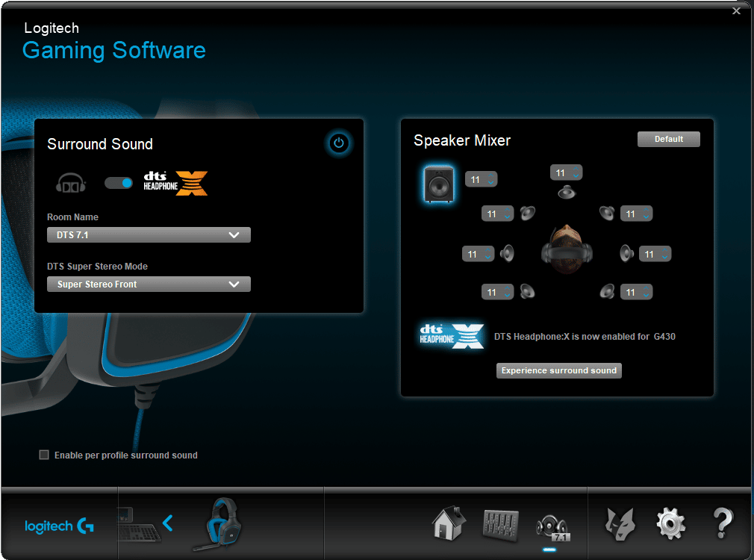Click the Surround Sound power icon
Screen dimensions: 754x560
click(x=339, y=143)
